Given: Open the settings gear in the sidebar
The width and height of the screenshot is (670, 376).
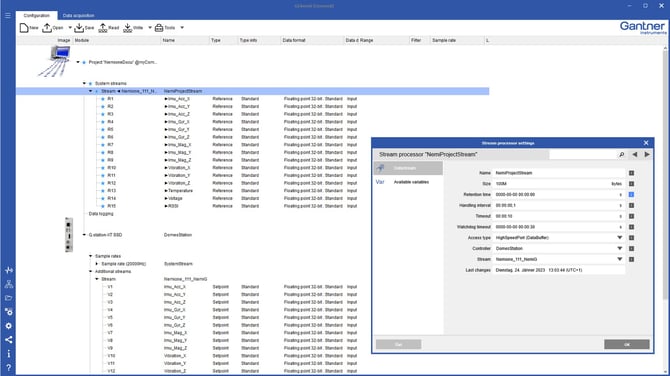Looking at the screenshot, I should click(x=9, y=326).
